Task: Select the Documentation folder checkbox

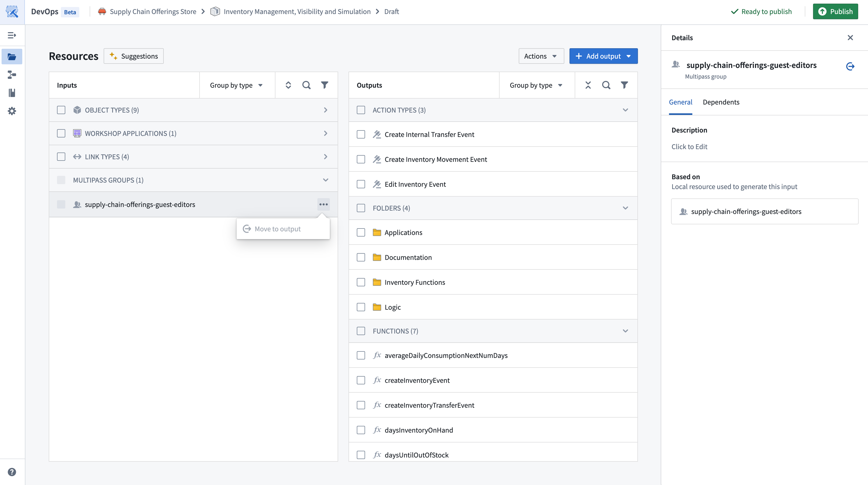Action: pyautogui.click(x=361, y=257)
